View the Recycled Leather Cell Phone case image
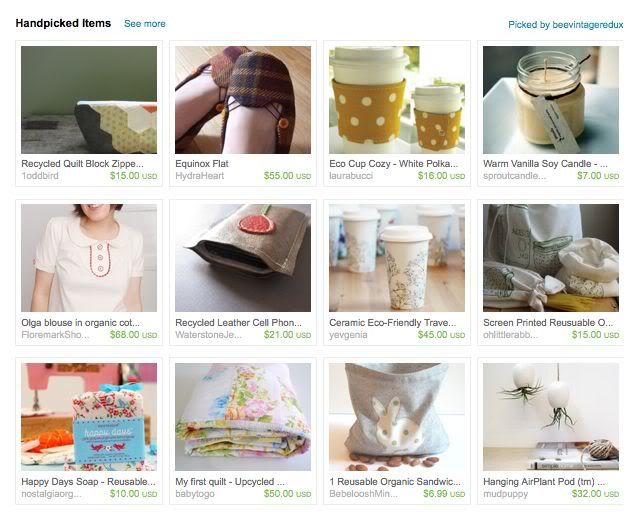The height and width of the screenshot is (518, 641). click(243, 258)
